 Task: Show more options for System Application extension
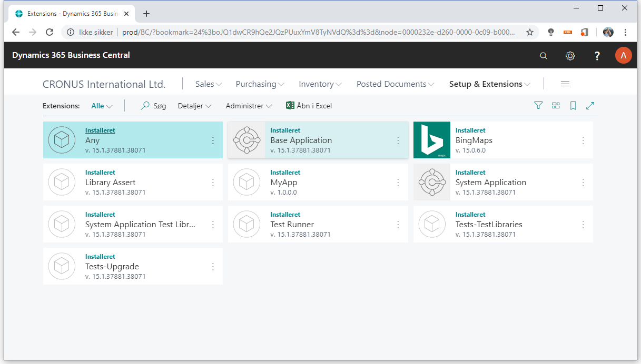click(x=583, y=183)
